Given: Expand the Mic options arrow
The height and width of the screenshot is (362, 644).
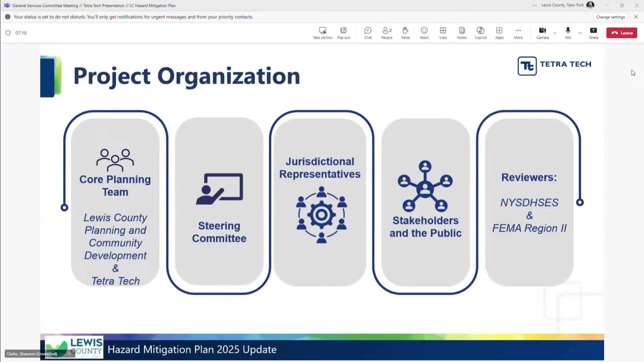Looking at the screenshot, I should [x=580, y=33].
